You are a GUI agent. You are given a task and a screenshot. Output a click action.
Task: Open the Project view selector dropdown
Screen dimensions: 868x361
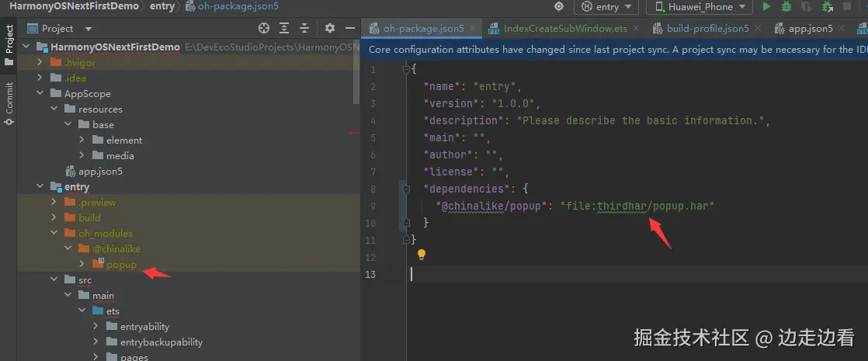(60, 28)
